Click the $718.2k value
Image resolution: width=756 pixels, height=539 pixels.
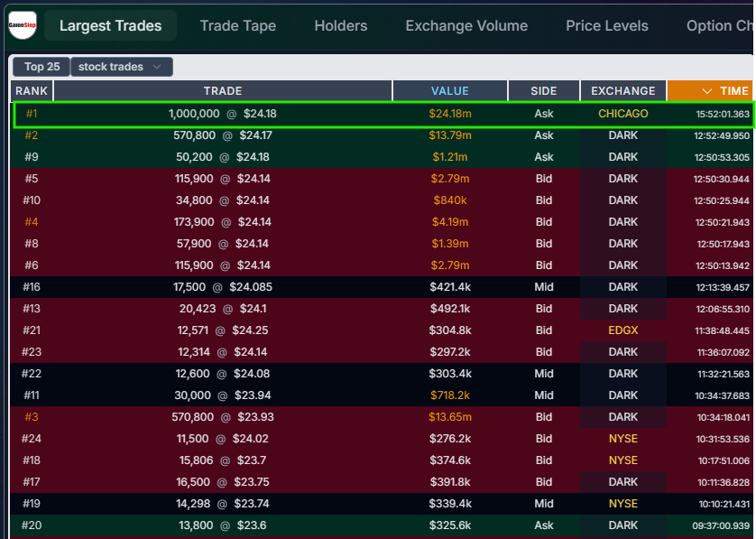[x=450, y=395]
